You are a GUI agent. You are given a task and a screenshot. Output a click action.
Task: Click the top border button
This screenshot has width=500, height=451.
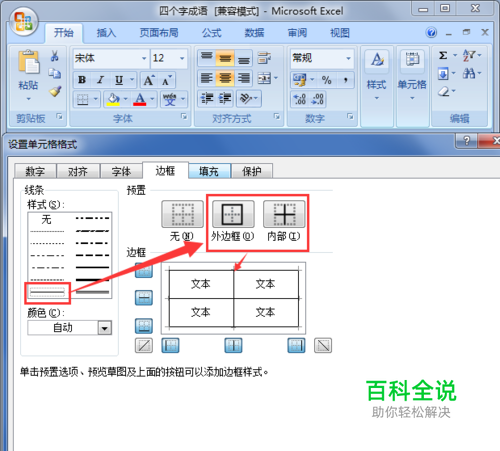(144, 269)
